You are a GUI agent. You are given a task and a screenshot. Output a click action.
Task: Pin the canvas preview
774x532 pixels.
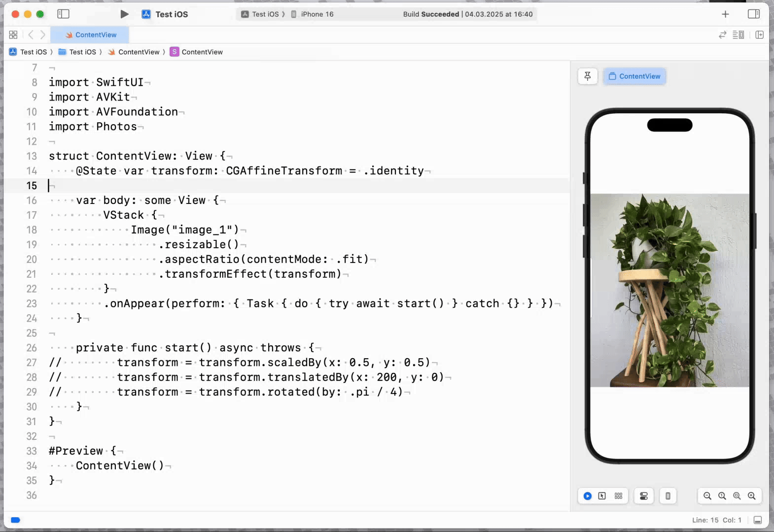point(588,76)
